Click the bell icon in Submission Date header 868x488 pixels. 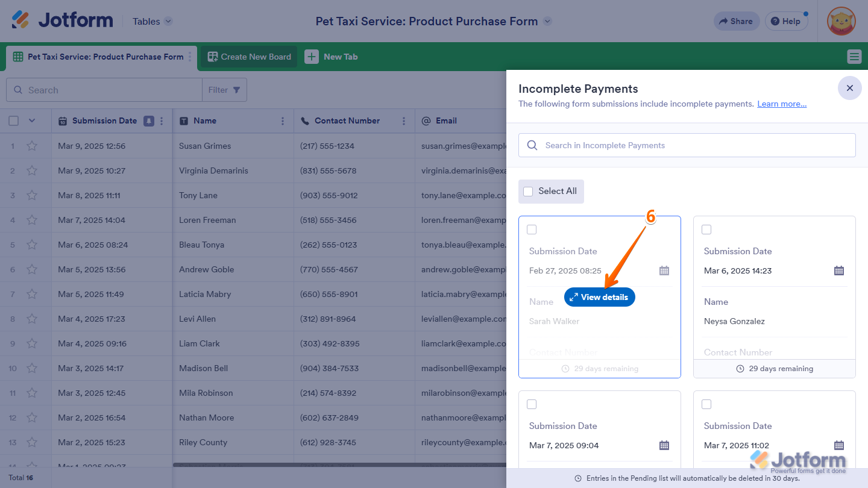pos(149,121)
